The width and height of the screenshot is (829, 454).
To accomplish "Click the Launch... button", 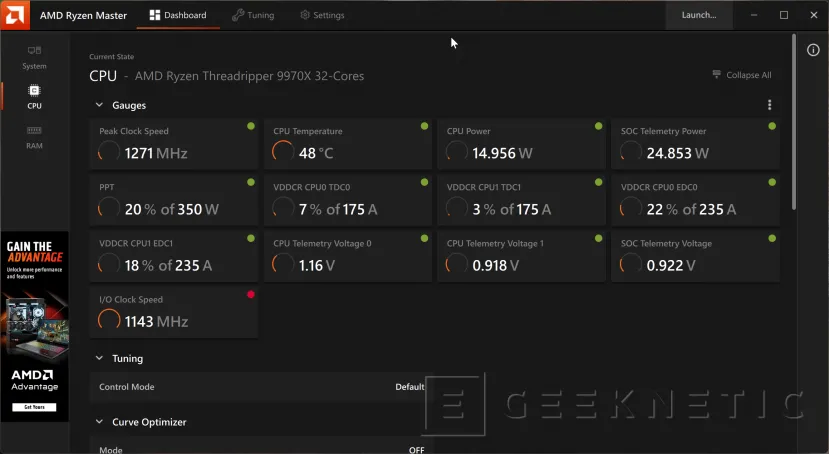I will tap(699, 15).
